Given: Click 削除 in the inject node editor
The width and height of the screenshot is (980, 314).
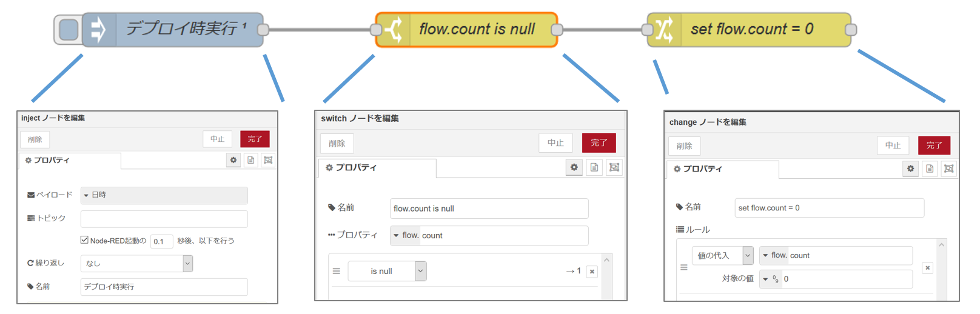Looking at the screenshot, I should [35, 139].
